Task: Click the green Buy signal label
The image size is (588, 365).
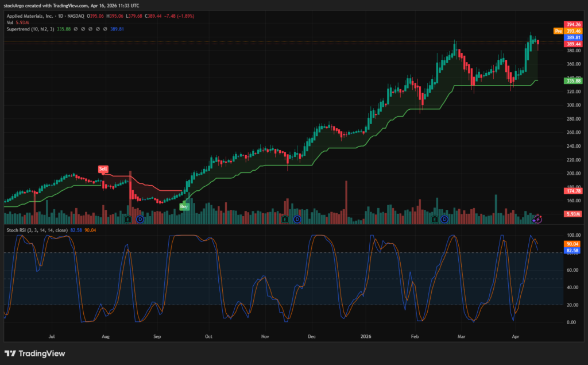Action: (184, 206)
